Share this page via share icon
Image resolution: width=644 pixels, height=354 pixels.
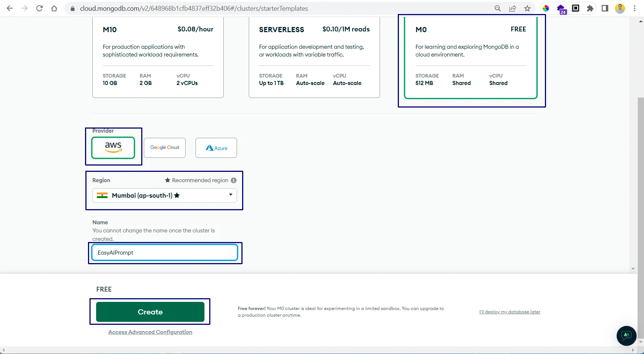coord(512,8)
